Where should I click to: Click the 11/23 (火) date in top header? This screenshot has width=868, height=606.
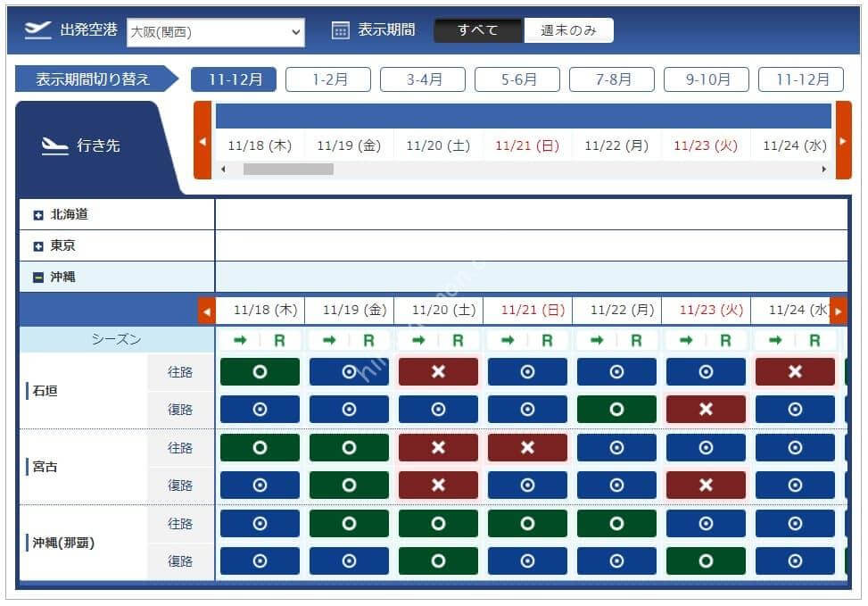[706, 145]
